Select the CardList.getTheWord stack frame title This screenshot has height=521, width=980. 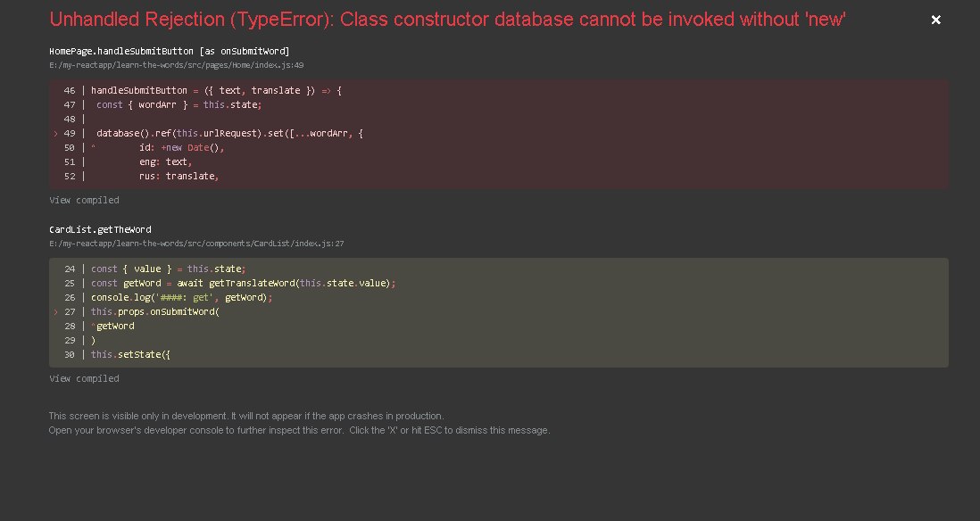[100, 229]
